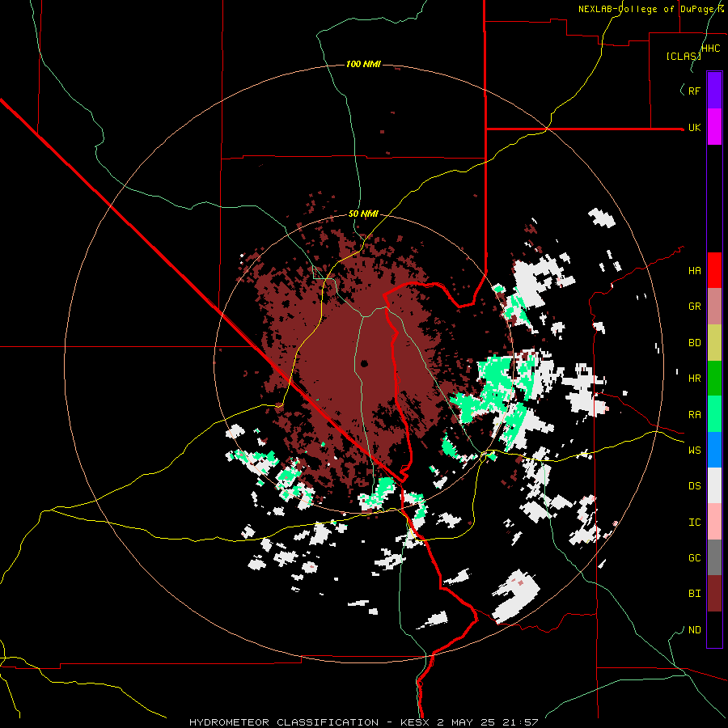Select the dusty pink GR legend swatch
The width and height of the screenshot is (728, 728).
[714, 307]
